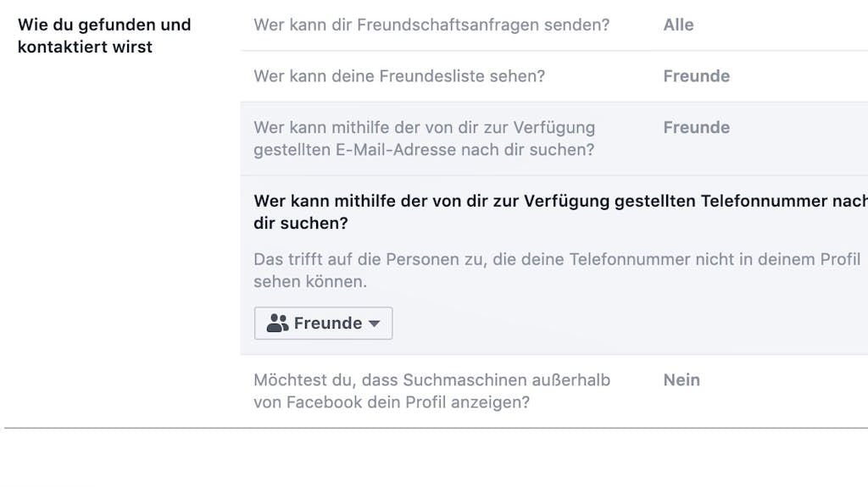Click 'gestellten E-Mail-Adresse nach dir suchen?' line
868x487 pixels.
tap(424, 149)
